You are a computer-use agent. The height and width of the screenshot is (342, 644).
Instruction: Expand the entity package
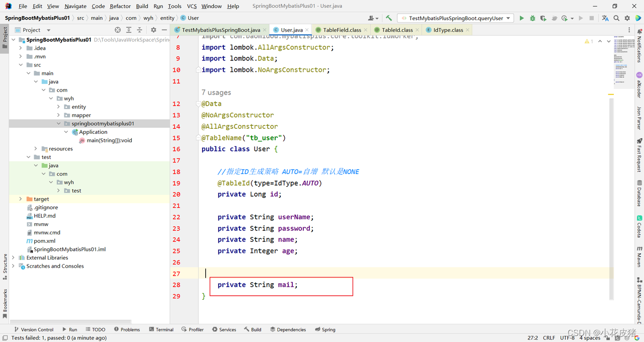pos(58,107)
